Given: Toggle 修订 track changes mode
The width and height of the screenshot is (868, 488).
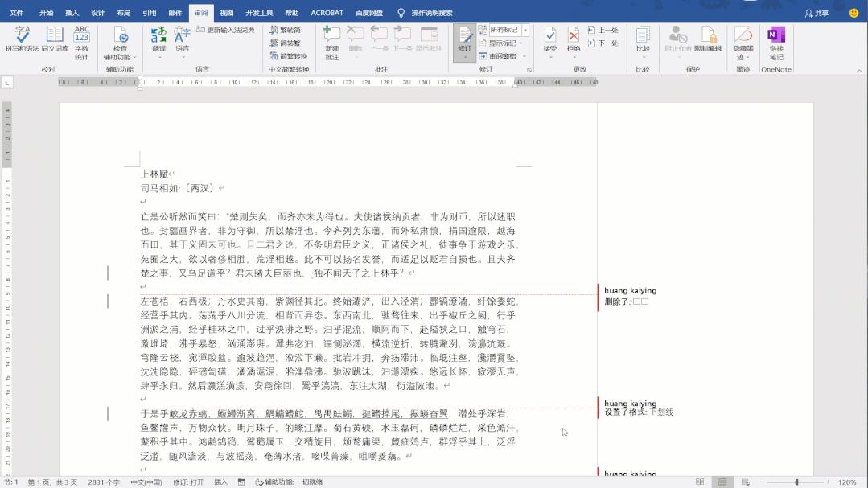Looking at the screenshot, I should (x=464, y=38).
